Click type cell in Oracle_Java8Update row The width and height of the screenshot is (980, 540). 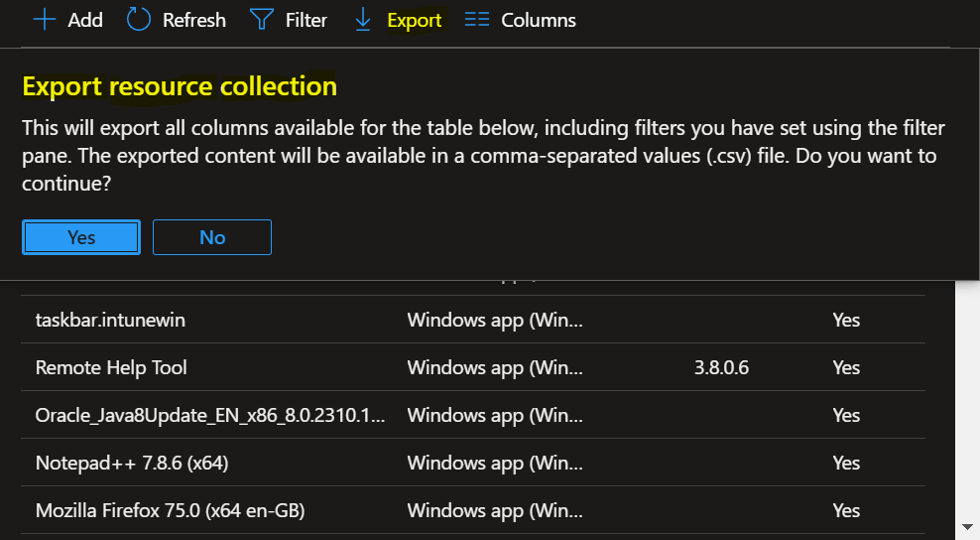[x=495, y=415]
